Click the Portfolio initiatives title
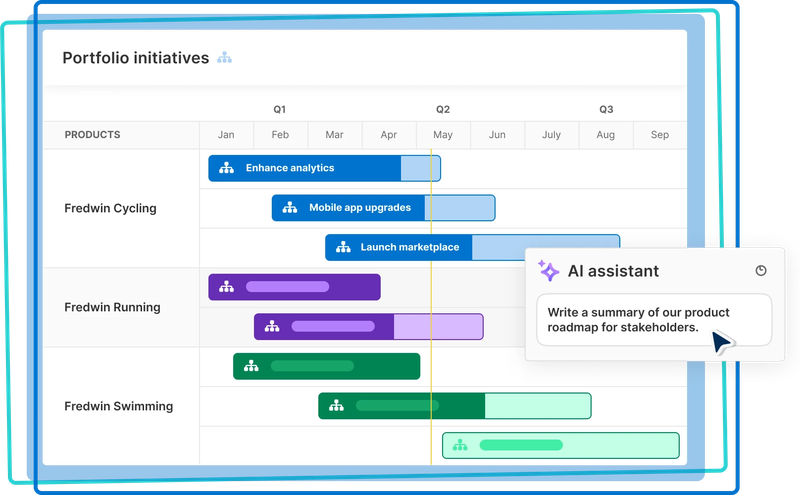This screenshot has height=495, width=800. click(136, 58)
